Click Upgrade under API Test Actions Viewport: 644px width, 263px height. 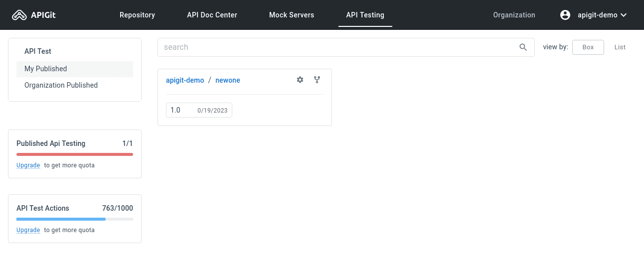pos(28,230)
